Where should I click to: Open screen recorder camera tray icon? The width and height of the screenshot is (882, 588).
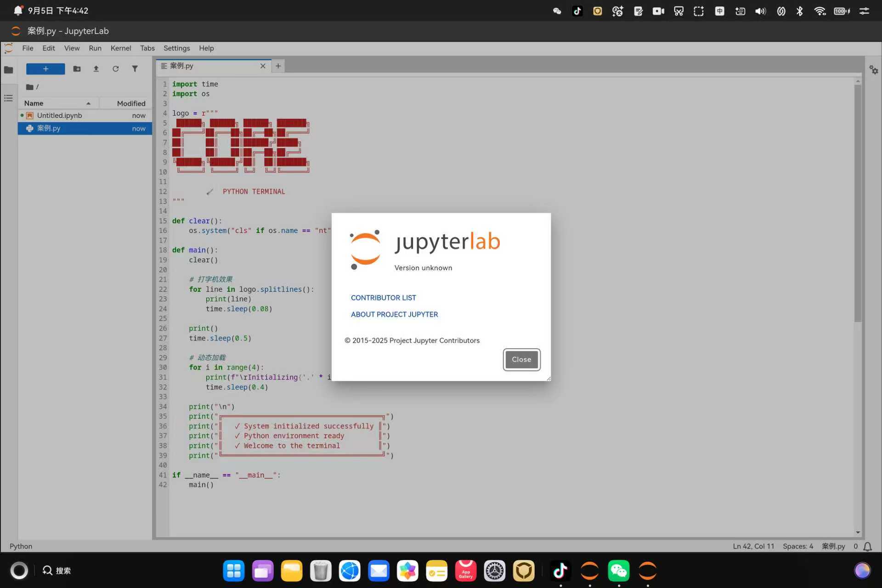[658, 11]
